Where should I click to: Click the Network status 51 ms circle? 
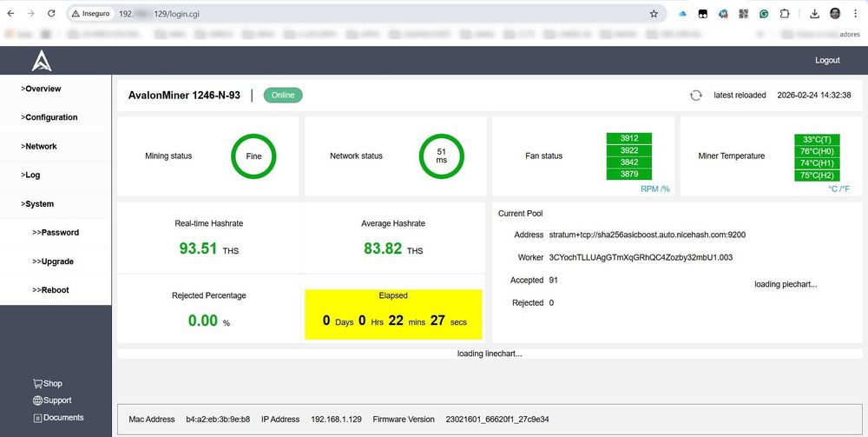[x=441, y=156]
